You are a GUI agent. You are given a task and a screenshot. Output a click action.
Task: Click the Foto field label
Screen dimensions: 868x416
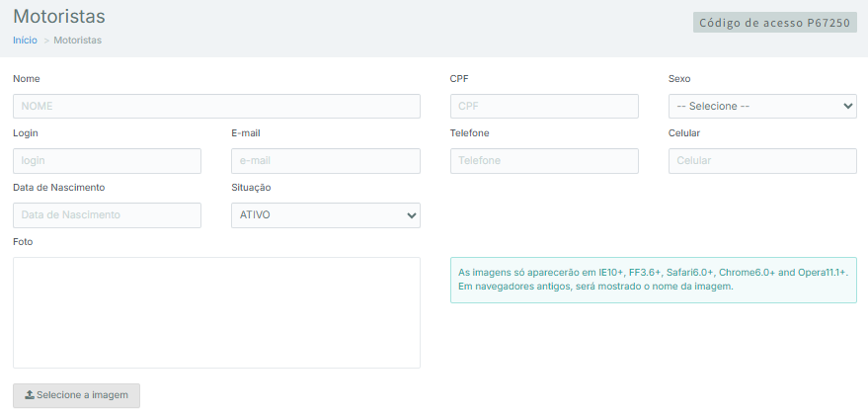tap(24, 242)
